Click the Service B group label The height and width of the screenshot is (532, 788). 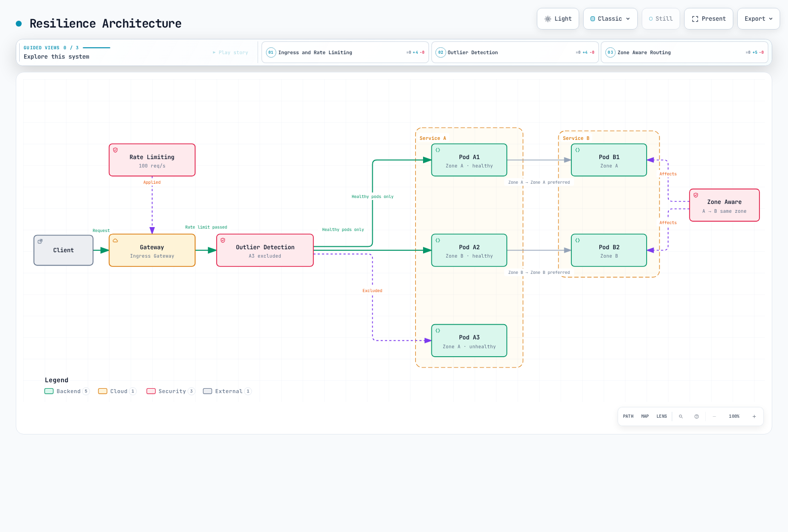point(576,138)
